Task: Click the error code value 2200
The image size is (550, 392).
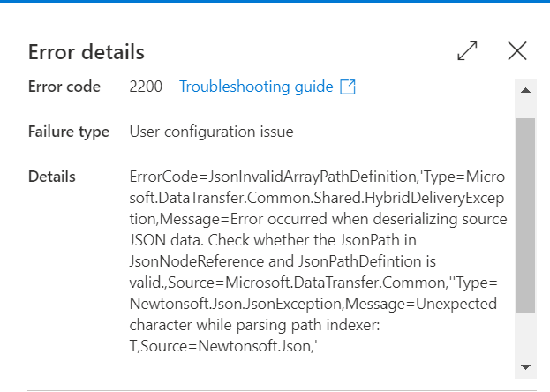Action: coord(146,87)
